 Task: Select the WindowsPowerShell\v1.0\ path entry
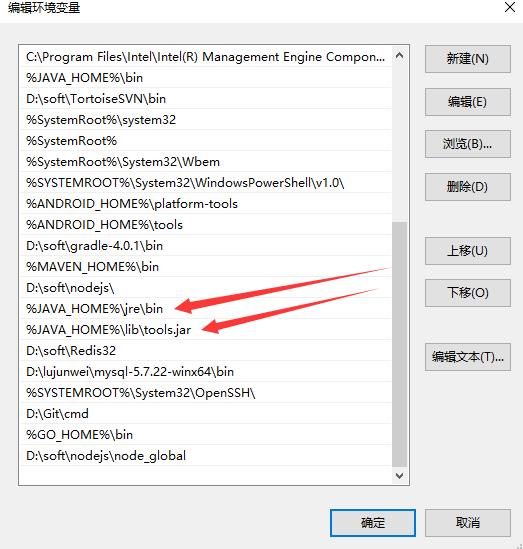[x=205, y=182]
